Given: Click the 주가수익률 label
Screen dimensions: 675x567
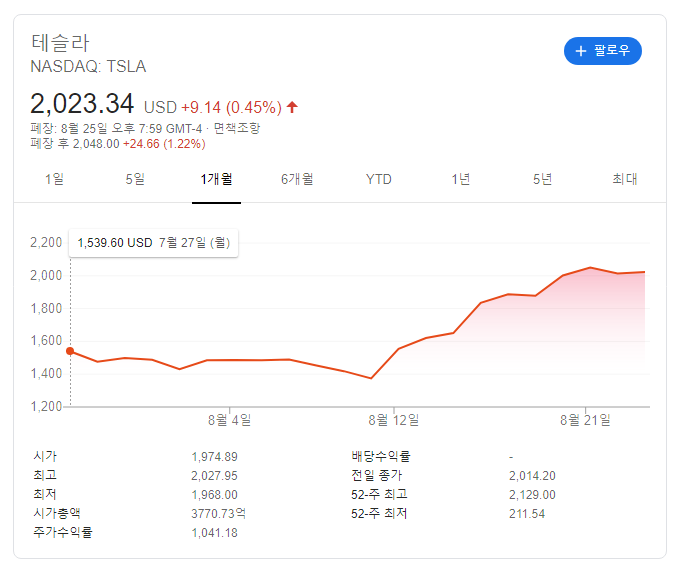Looking at the screenshot, I should coord(63,532).
